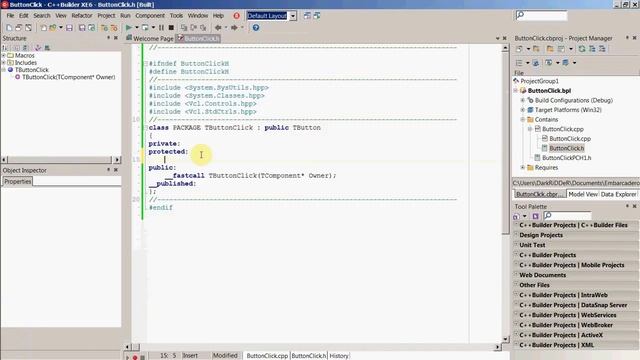This screenshot has height=360, width=640.
Task: Click the Open project folder icon
Action: (53, 28)
